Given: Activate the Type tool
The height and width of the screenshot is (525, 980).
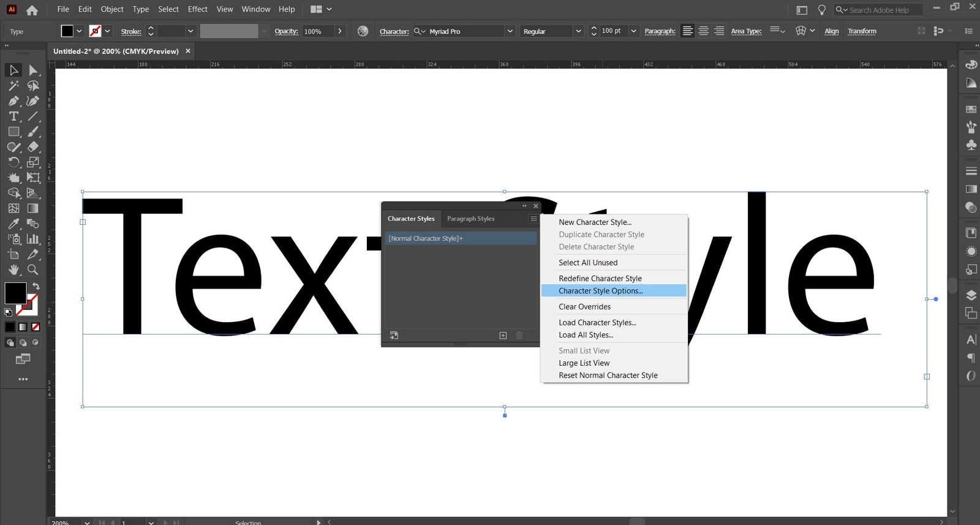Looking at the screenshot, I should [13, 116].
